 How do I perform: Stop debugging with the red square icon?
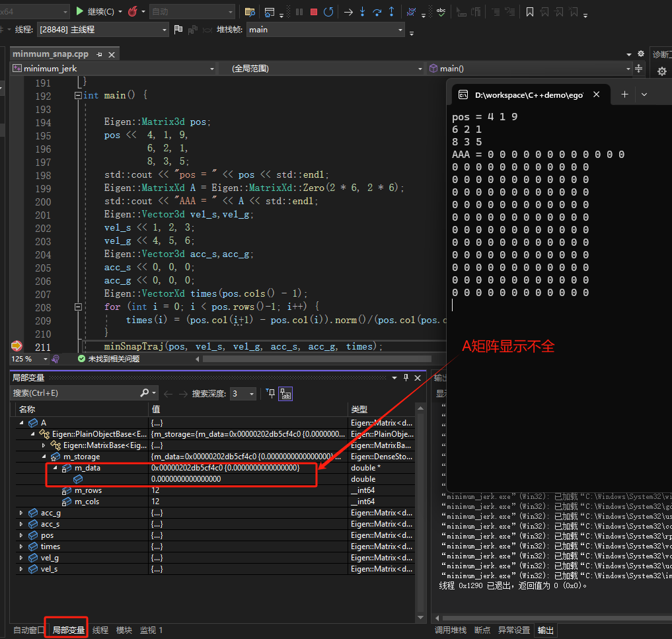pyautogui.click(x=315, y=11)
